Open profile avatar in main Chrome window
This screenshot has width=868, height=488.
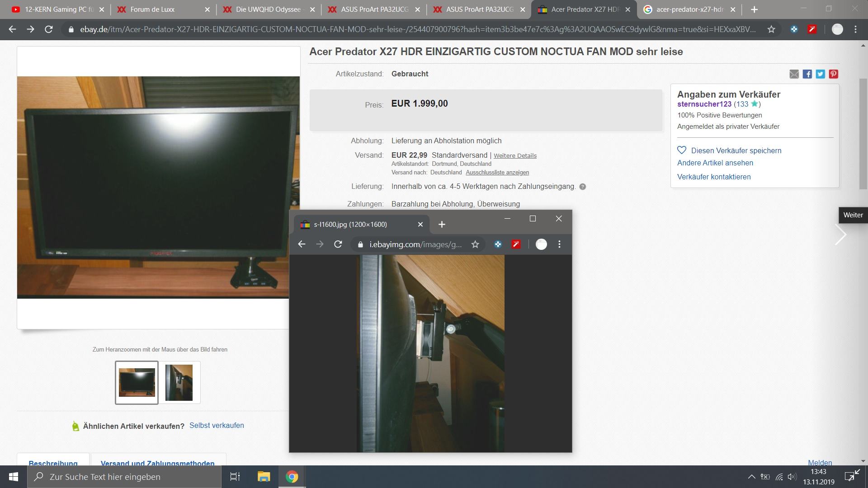coord(837,29)
